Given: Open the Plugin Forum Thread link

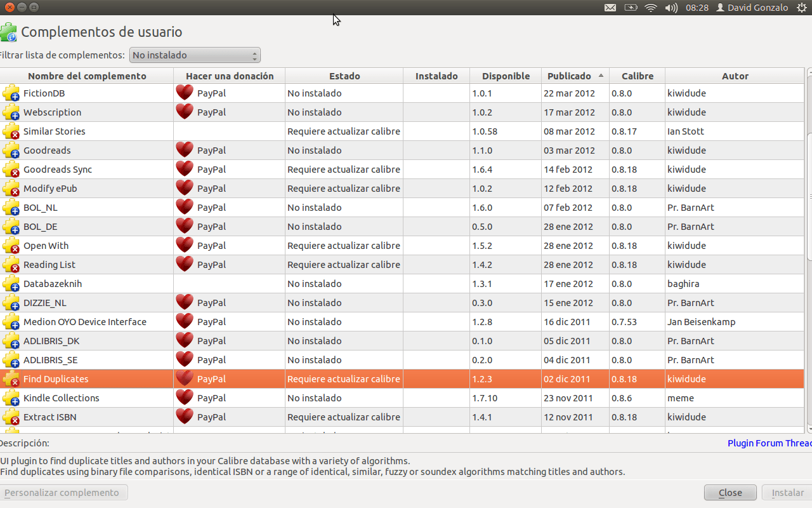Looking at the screenshot, I should coord(769,443).
